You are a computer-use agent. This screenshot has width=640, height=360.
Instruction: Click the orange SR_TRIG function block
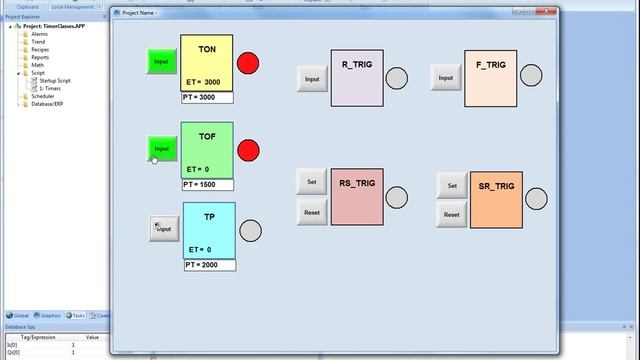[496, 200]
